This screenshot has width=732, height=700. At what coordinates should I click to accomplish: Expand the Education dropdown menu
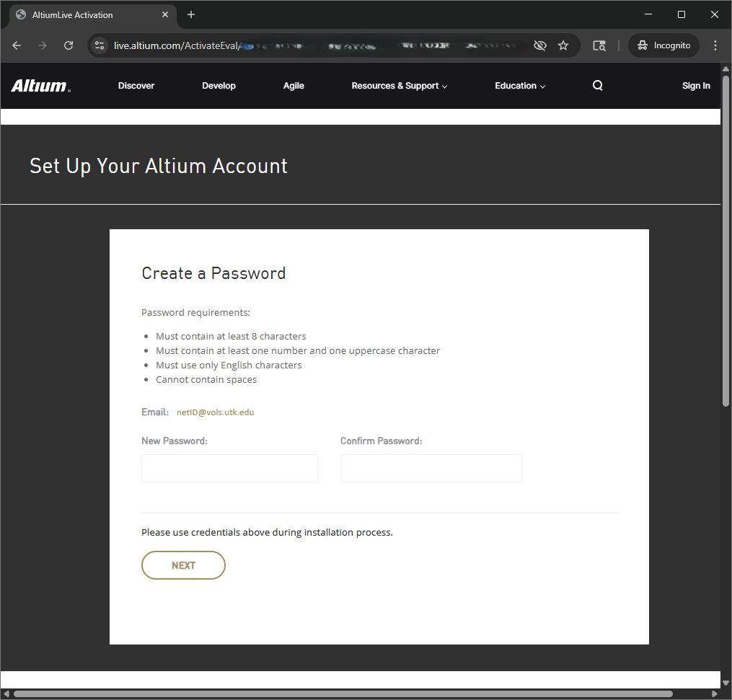pyautogui.click(x=519, y=86)
